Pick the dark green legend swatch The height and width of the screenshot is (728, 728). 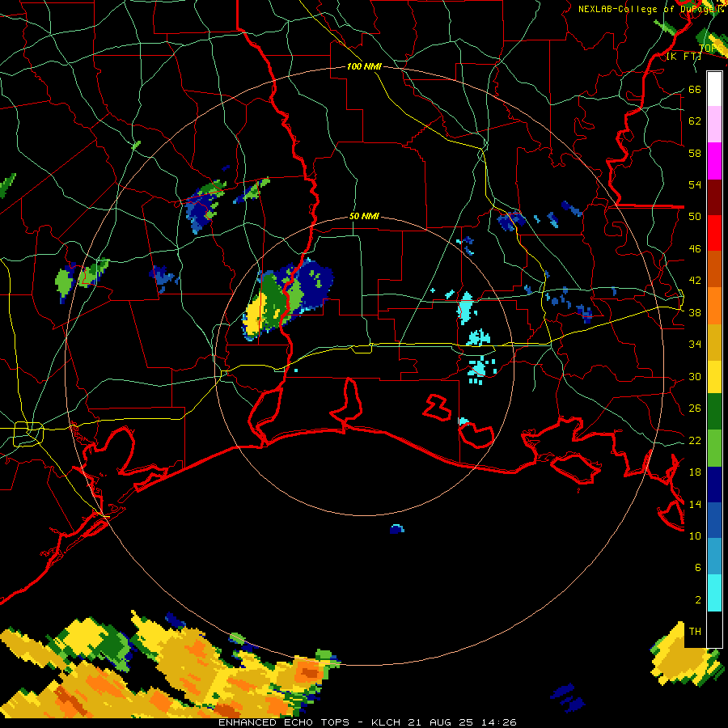coord(714,412)
